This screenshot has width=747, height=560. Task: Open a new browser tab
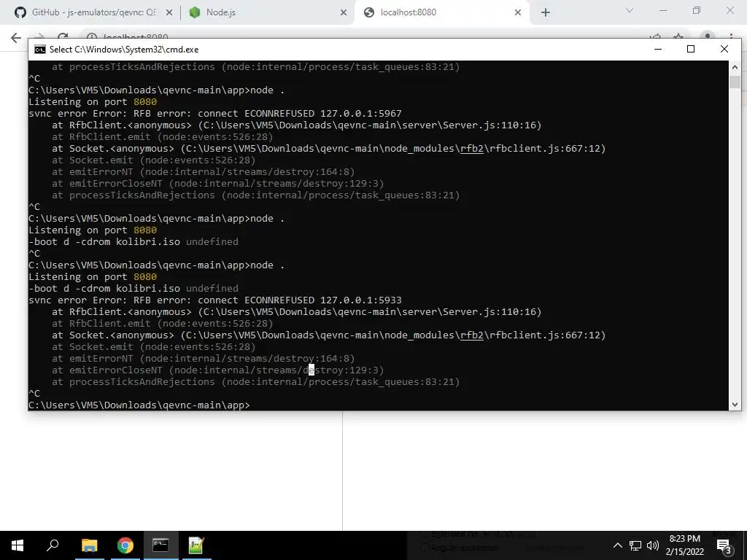click(x=546, y=13)
